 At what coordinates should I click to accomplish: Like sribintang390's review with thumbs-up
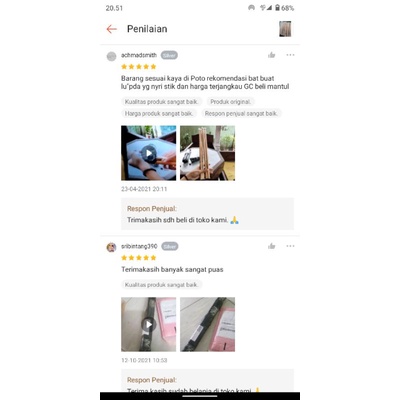coord(272,246)
